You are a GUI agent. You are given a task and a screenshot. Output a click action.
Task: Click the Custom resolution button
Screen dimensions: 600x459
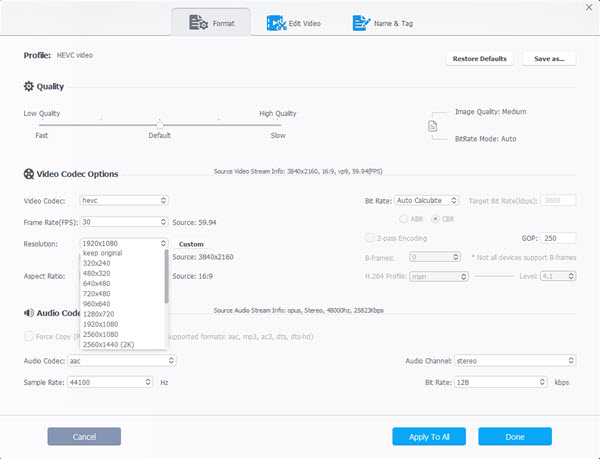click(191, 244)
